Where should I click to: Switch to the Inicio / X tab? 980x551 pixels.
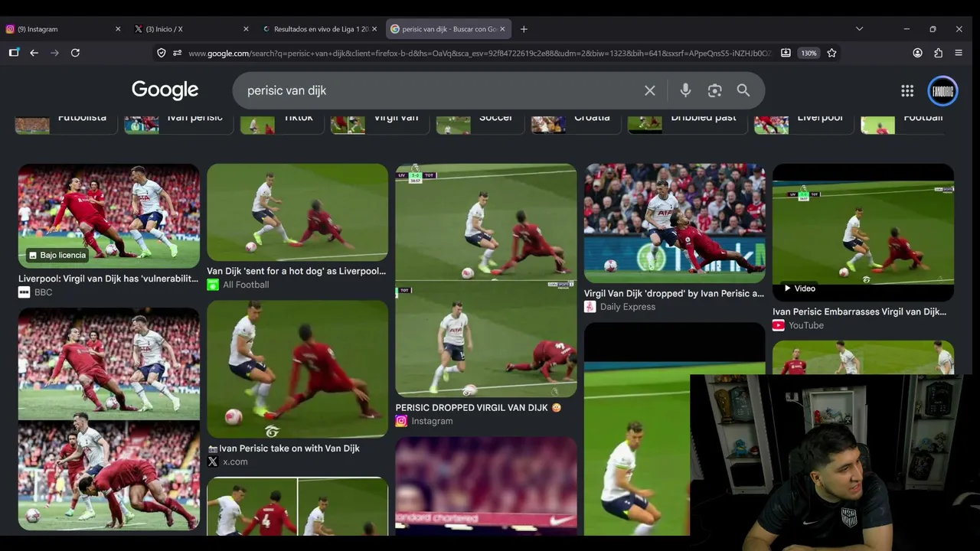point(191,29)
